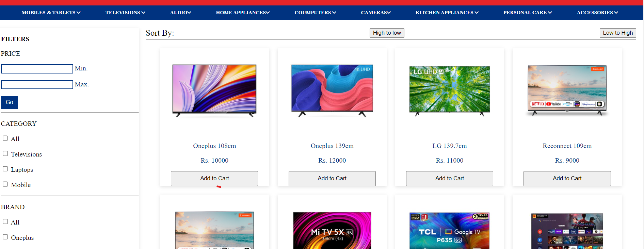Enable the Oneplus brand checkbox
Screen dimensions: 644x249
5,237
